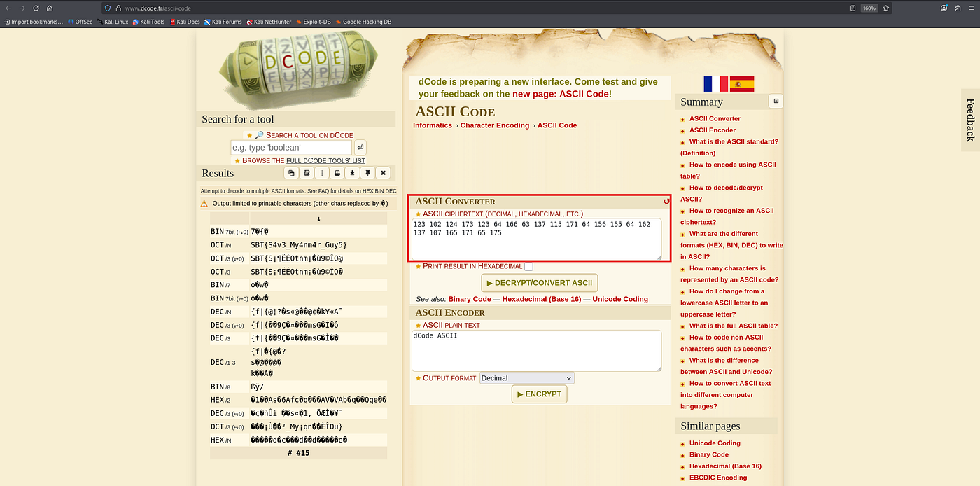Go to Character Encoding breadcrumb
Image resolution: width=980 pixels, height=486 pixels.
pyautogui.click(x=494, y=125)
